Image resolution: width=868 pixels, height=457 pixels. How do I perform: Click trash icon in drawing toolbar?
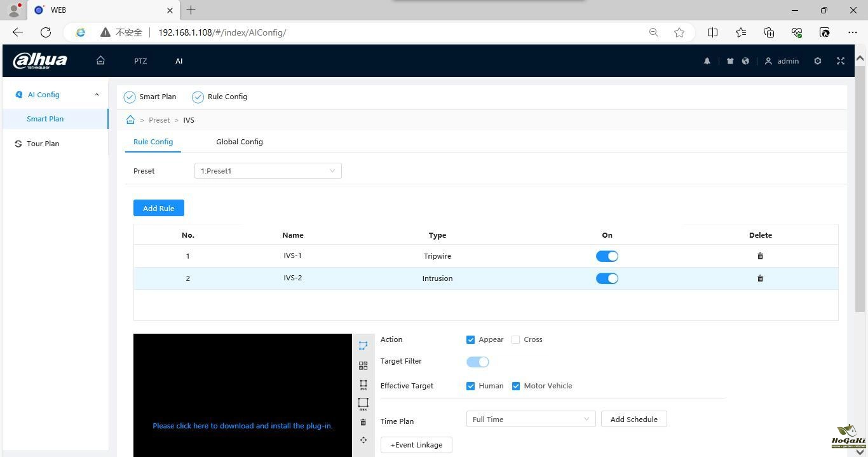[363, 422]
